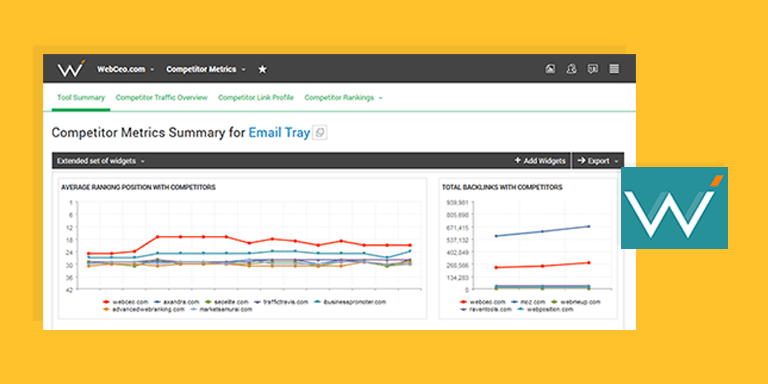Image resolution: width=768 pixels, height=384 pixels.
Task: Open the Competitor Metrics tool dropdown
Action: pos(206,69)
